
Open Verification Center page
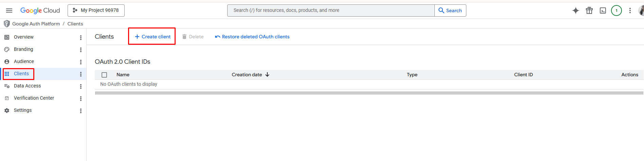click(34, 98)
